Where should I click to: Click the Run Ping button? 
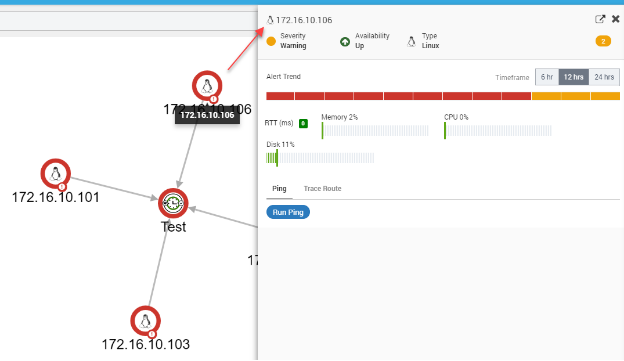coord(288,212)
